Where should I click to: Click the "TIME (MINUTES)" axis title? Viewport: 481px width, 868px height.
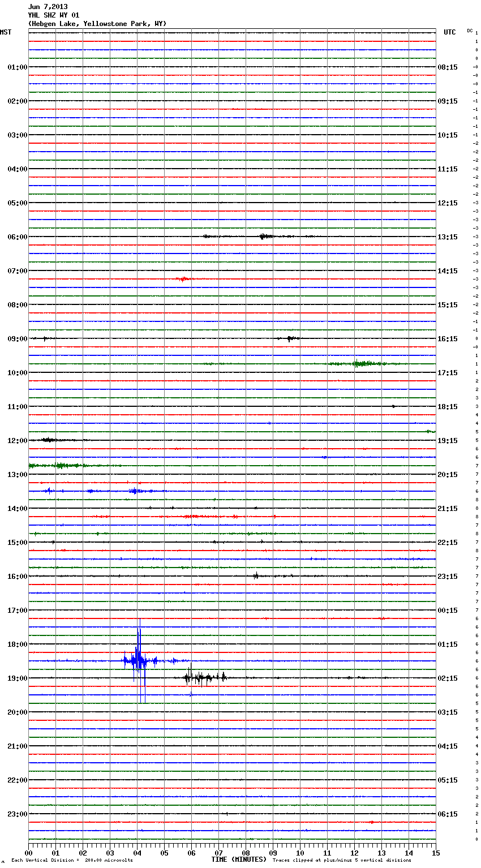239,860
